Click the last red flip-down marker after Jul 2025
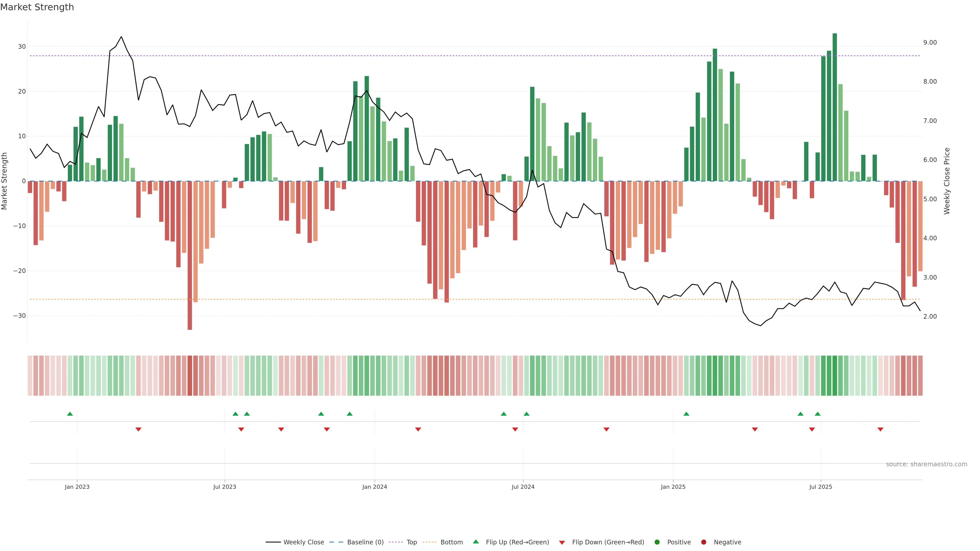 (x=880, y=429)
